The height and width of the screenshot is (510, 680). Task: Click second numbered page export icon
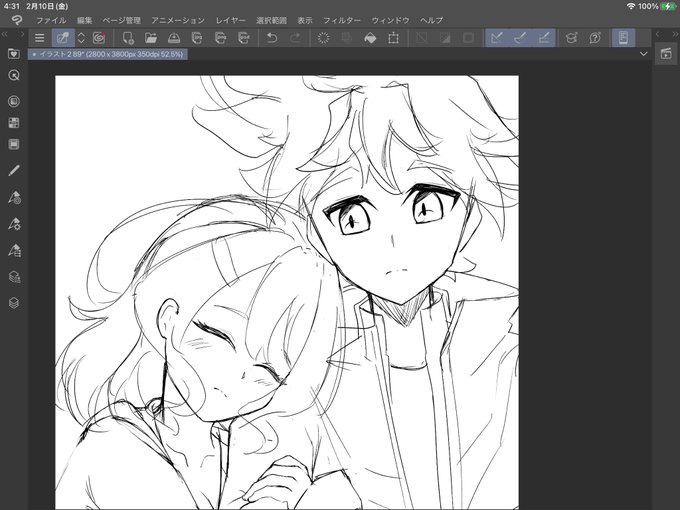click(x=221, y=38)
